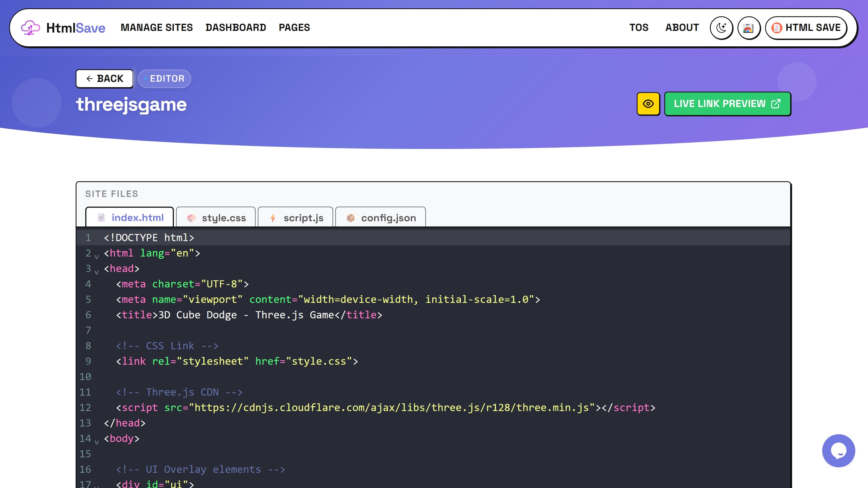Image resolution: width=868 pixels, height=488 pixels.
Task: Click the BACK button
Action: point(104,78)
